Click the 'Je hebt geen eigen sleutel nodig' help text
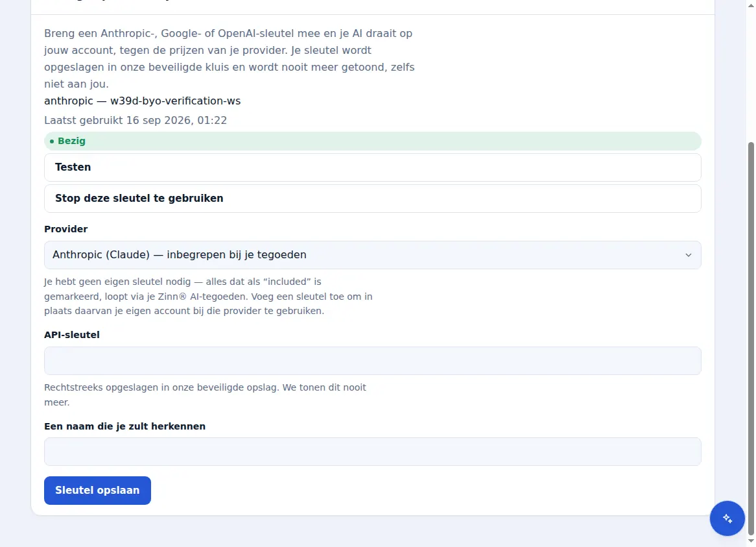This screenshot has height=547, width=756. (x=208, y=296)
